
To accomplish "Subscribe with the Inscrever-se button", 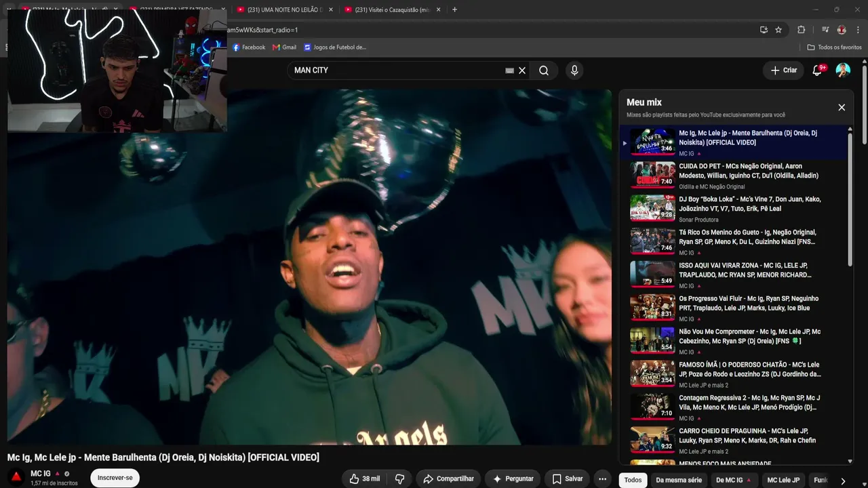I will coord(115,478).
